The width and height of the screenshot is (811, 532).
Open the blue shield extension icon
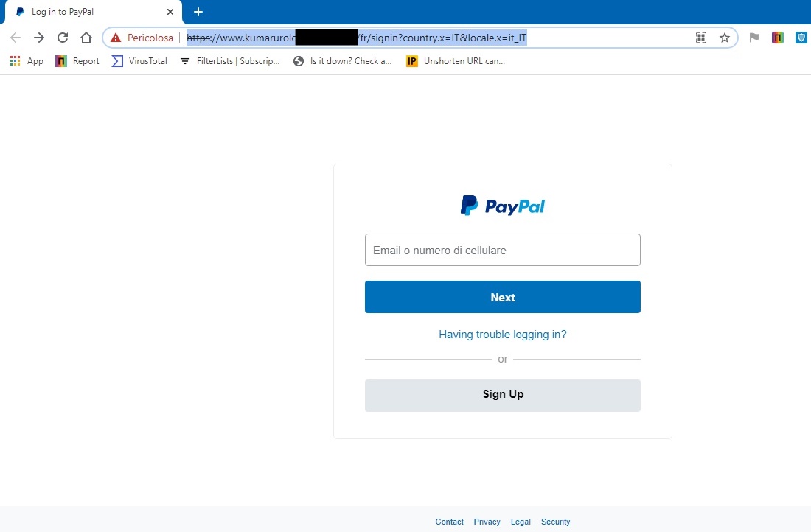[x=801, y=38]
